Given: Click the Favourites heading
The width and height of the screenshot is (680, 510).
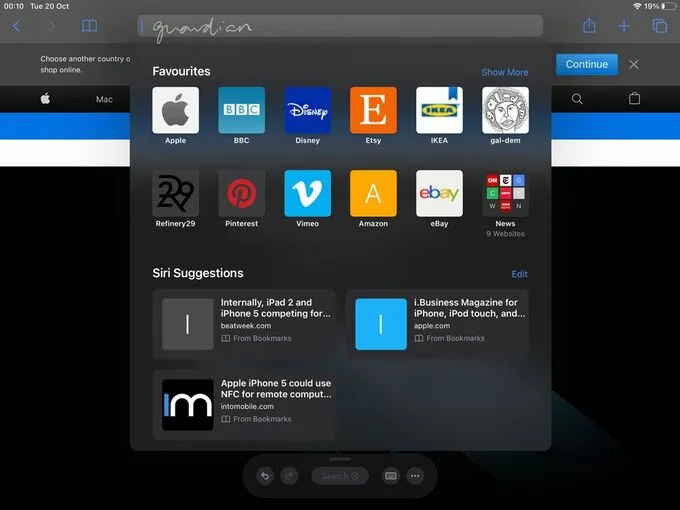Looking at the screenshot, I should (181, 71).
